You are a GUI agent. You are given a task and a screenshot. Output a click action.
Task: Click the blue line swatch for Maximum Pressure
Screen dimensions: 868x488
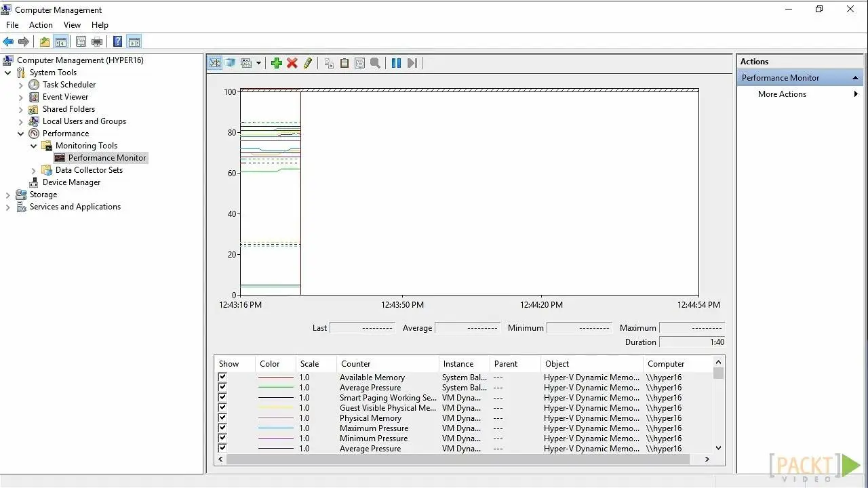point(276,428)
